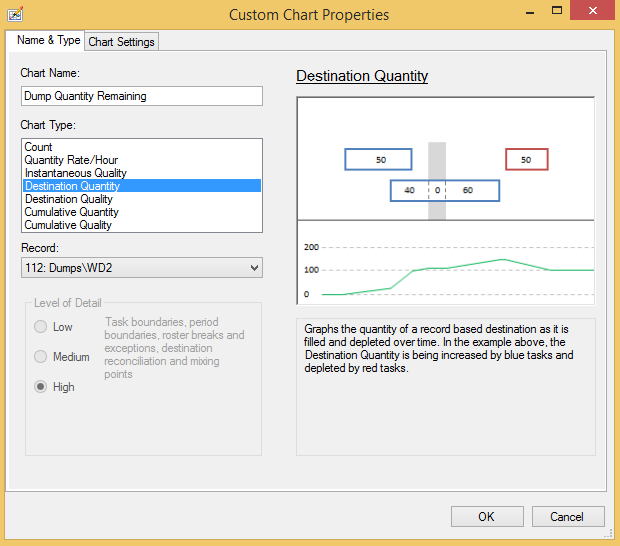Screen dimensions: 620x546
Task: Choose Cumulative Quality chart type
Action: (142, 225)
